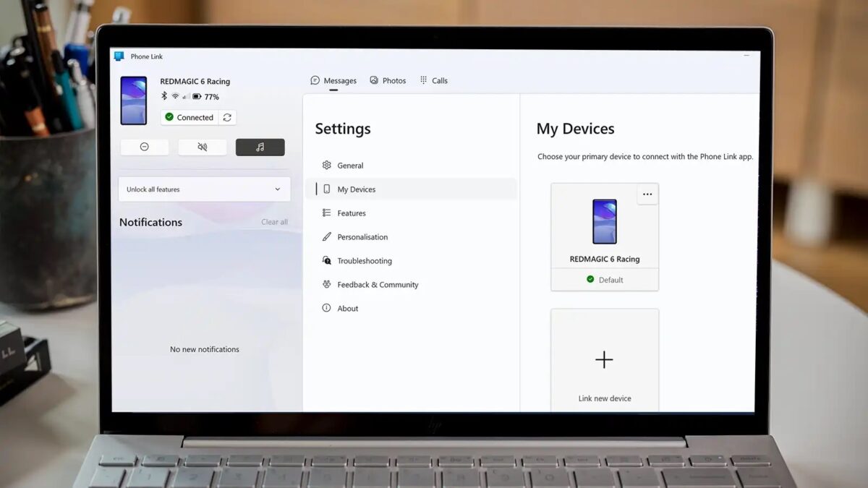
Task: Click the REDMAGIC 6 Racing header name
Action: 195,82
